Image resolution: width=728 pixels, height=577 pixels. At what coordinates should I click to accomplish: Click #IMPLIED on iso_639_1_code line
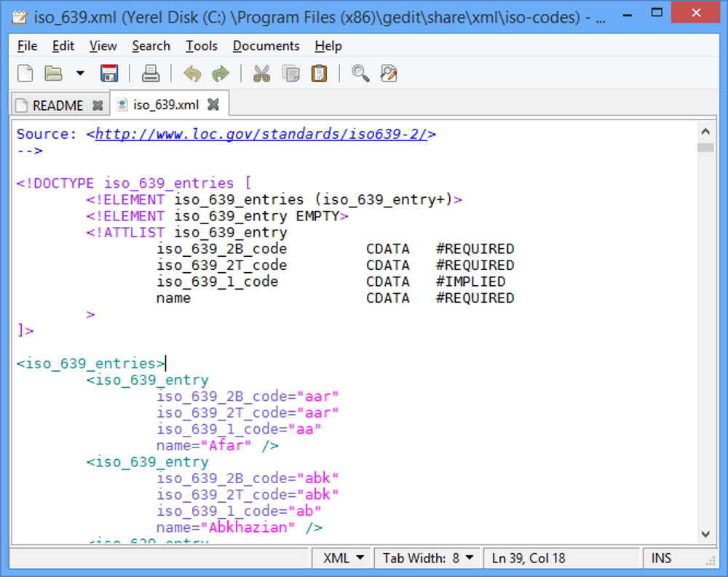pos(470,282)
